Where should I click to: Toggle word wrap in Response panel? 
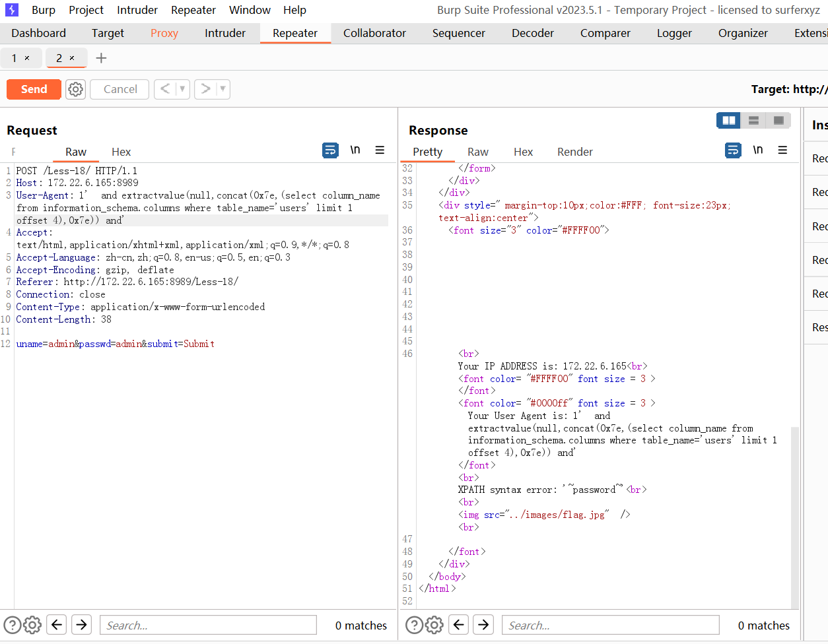pos(733,150)
